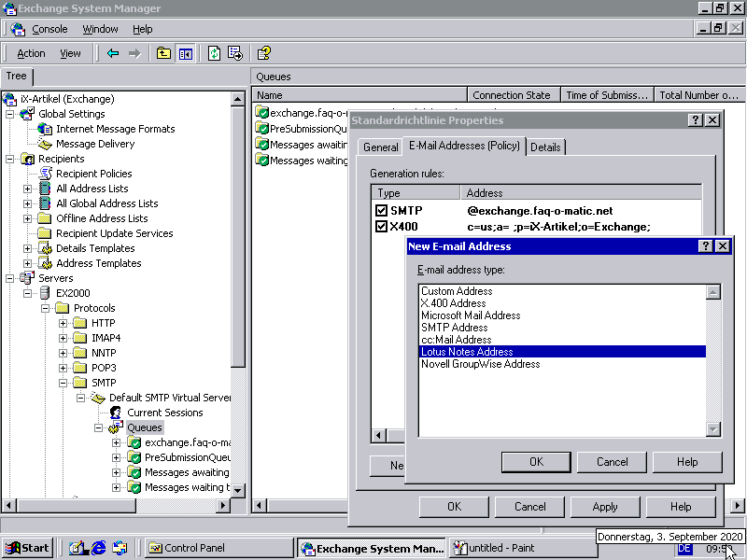Click the Outlook Express quick launch icon

(x=120, y=548)
